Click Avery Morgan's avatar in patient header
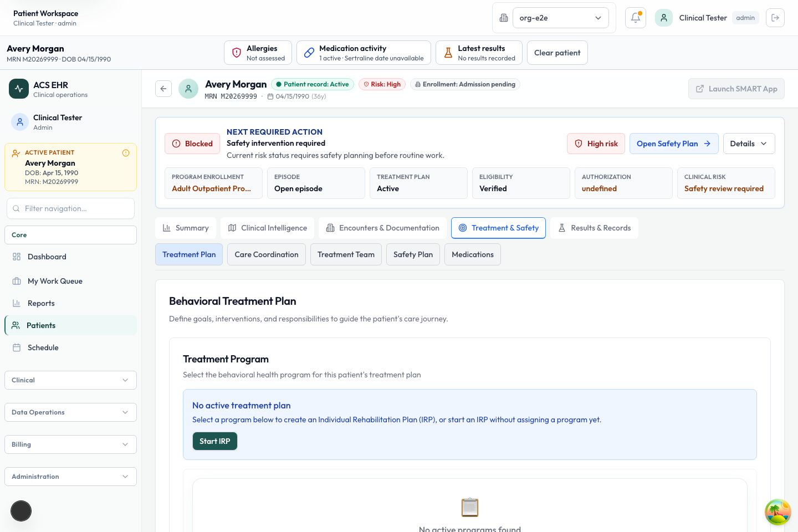The height and width of the screenshot is (532, 798). 188,89
